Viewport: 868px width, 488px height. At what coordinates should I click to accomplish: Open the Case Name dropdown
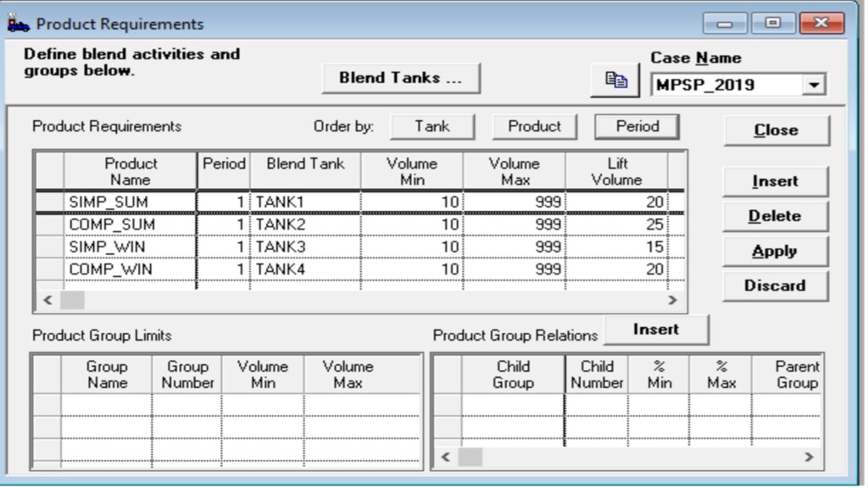click(x=815, y=85)
